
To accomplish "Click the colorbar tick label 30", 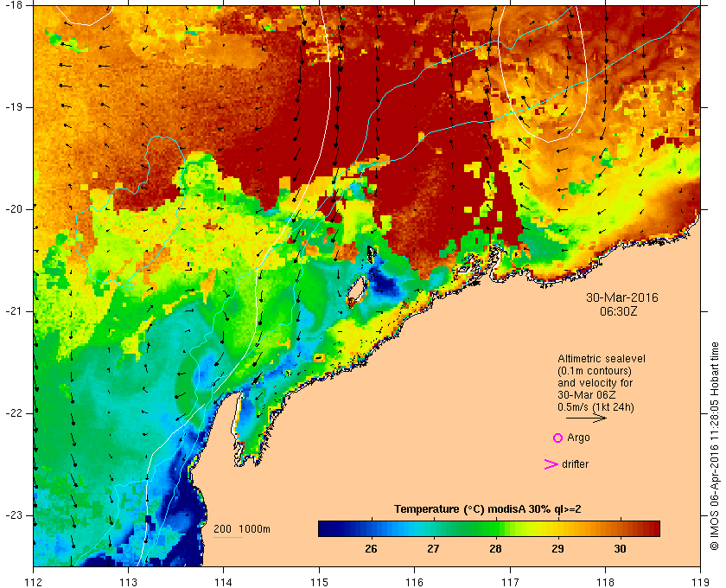I will click(620, 549).
